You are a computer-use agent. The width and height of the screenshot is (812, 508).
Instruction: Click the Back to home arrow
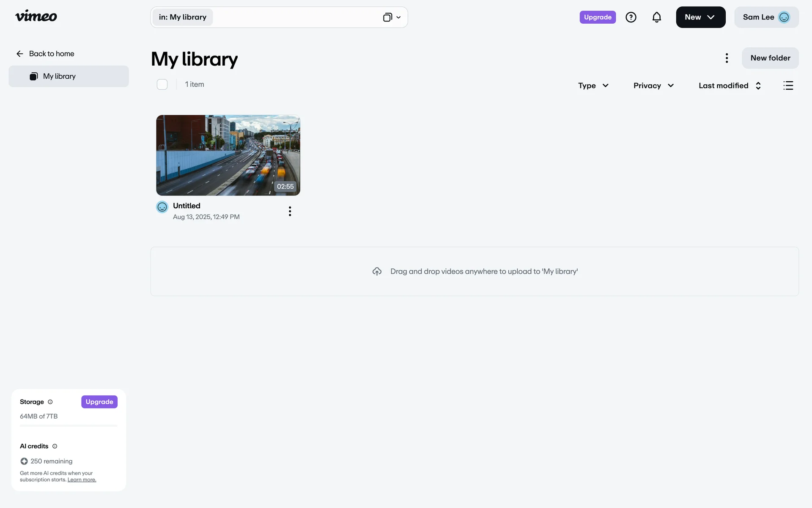[20, 54]
